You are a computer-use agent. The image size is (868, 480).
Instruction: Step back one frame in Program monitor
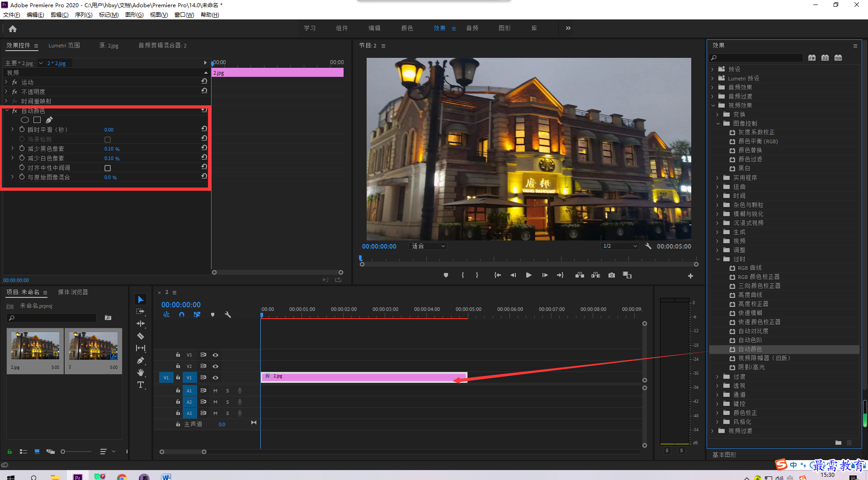pos(513,275)
